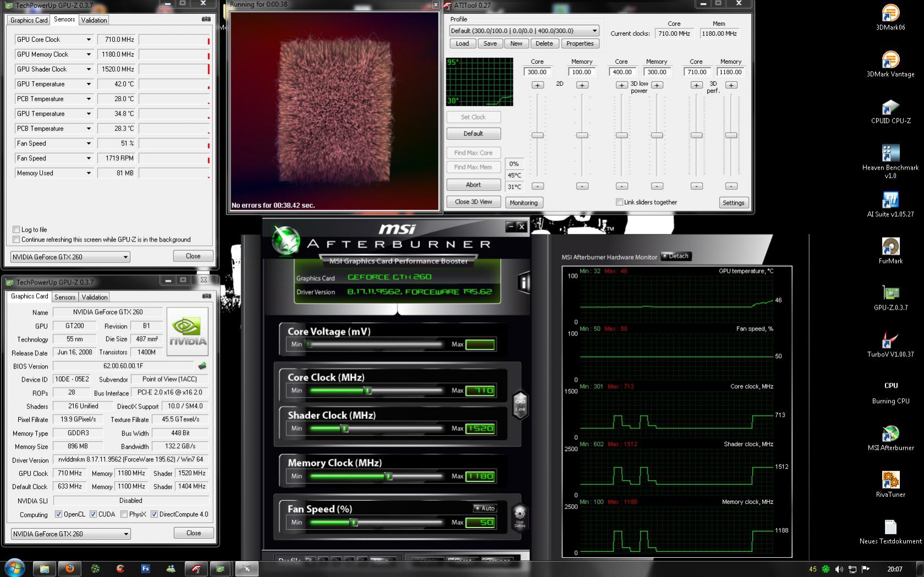Open the Windows Start menu
Viewport: 924px width, 577px height.
[x=14, y=569]
